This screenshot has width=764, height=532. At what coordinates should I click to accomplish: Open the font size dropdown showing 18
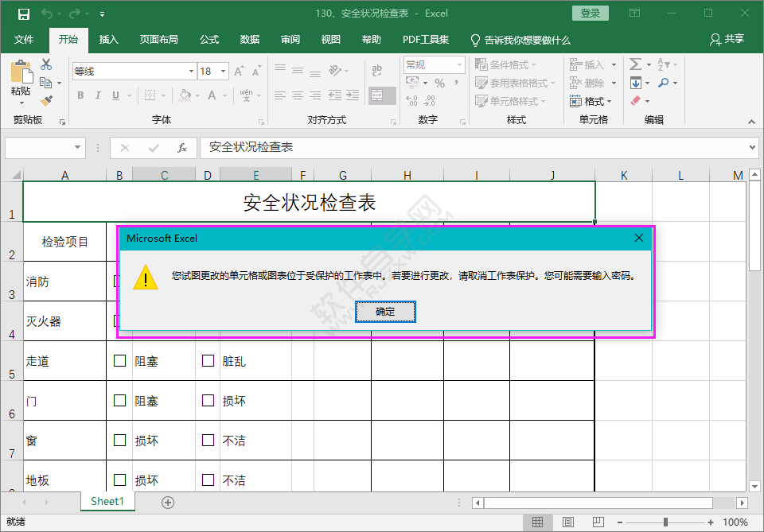pyautogui.click(x=224, y=71)
